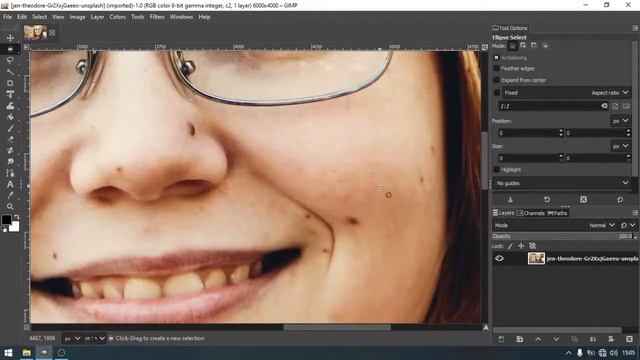Open File Explorer from the taskbar

click(x=27, y=353)
